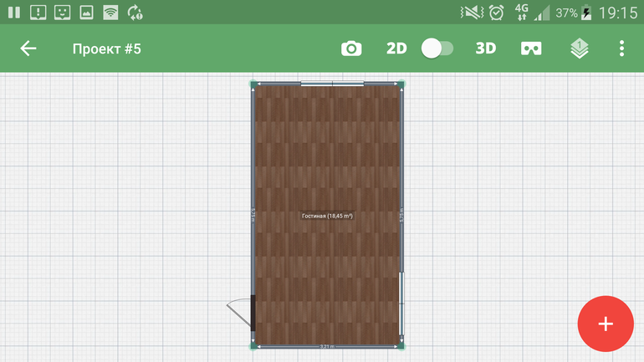
Task: Open VR headset viewing mode
Action: coord(531,48)
